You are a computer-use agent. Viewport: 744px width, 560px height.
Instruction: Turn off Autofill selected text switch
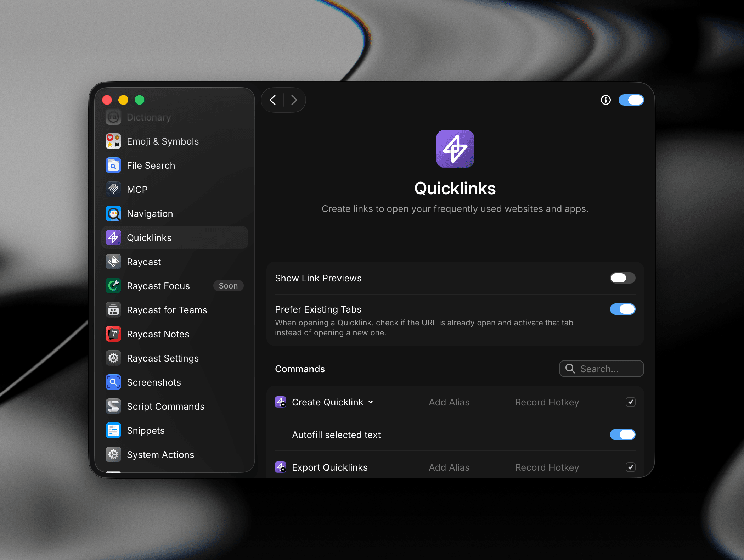click(x=622, y=435)
